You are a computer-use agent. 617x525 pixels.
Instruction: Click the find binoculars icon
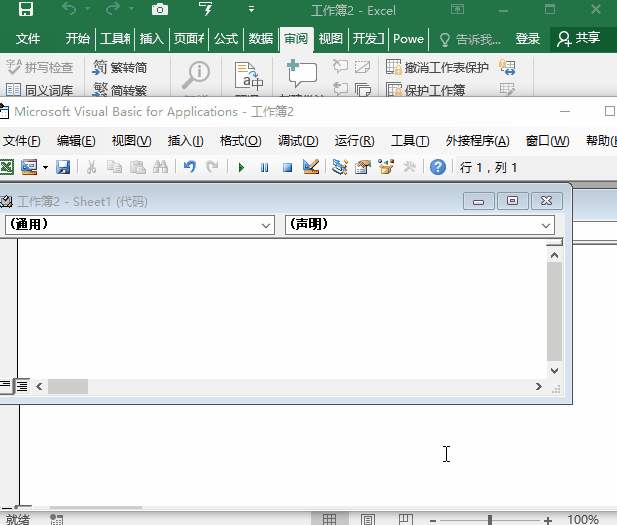click(161, 167)
